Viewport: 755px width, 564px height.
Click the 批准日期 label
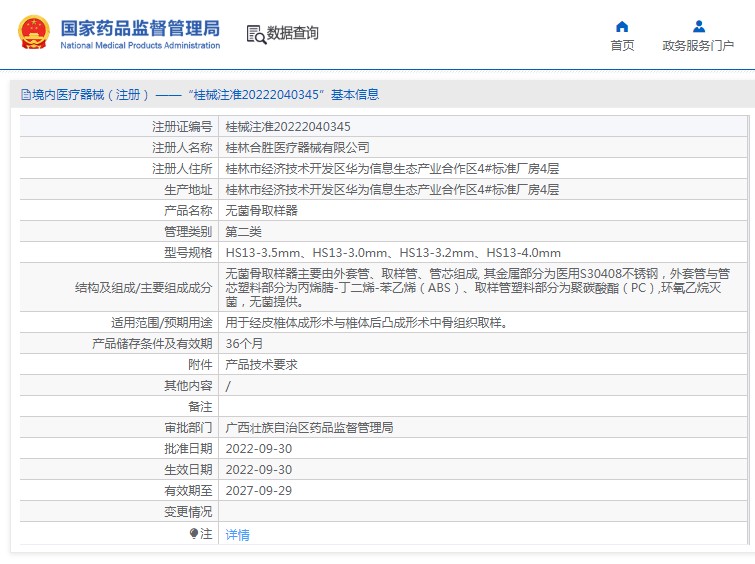tap(188, 449)
